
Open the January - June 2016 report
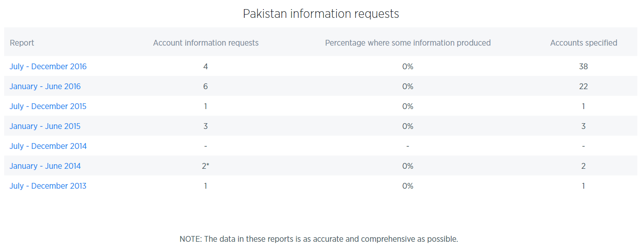click(x=45, y=86)
